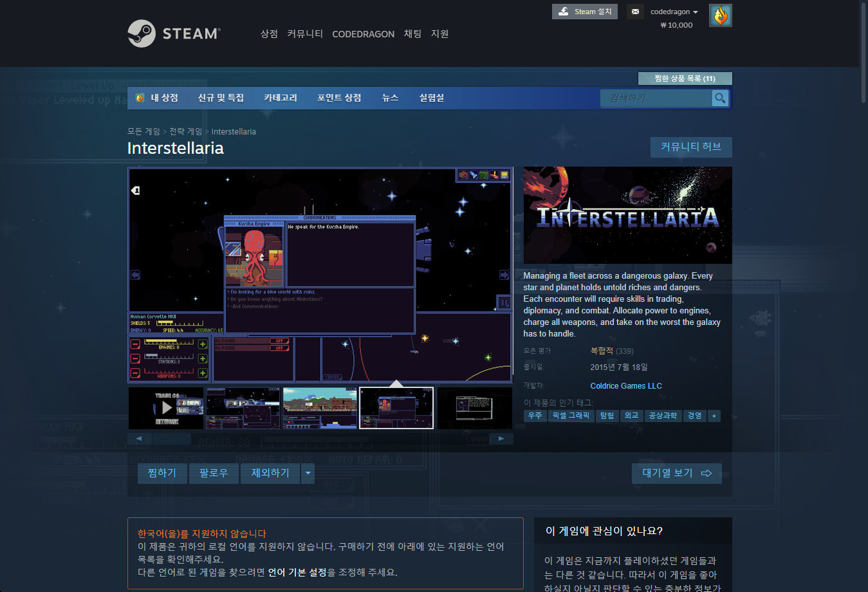
Task: Click the 공상과학 tag
Action: [x=663, y=416]
